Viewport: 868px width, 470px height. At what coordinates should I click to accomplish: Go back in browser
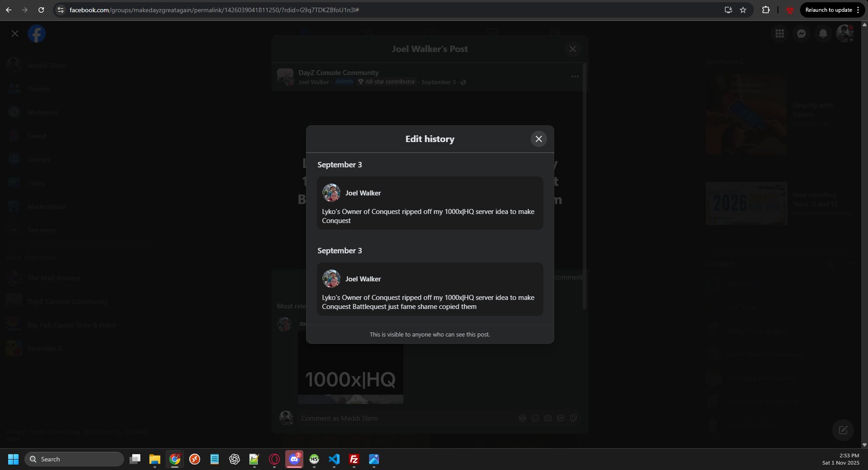[x=9, y=10]
